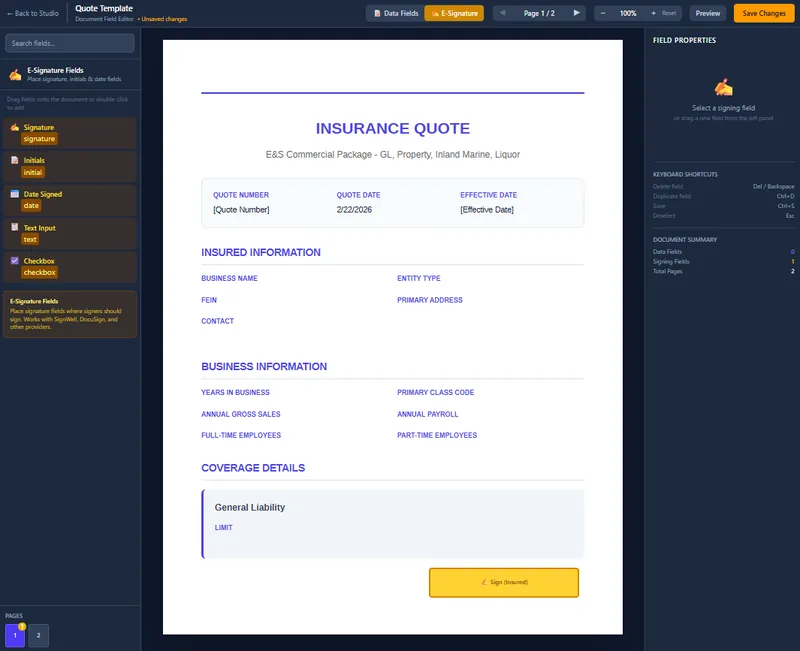Click the Field Properties signing icon

(x=723, y=87)
